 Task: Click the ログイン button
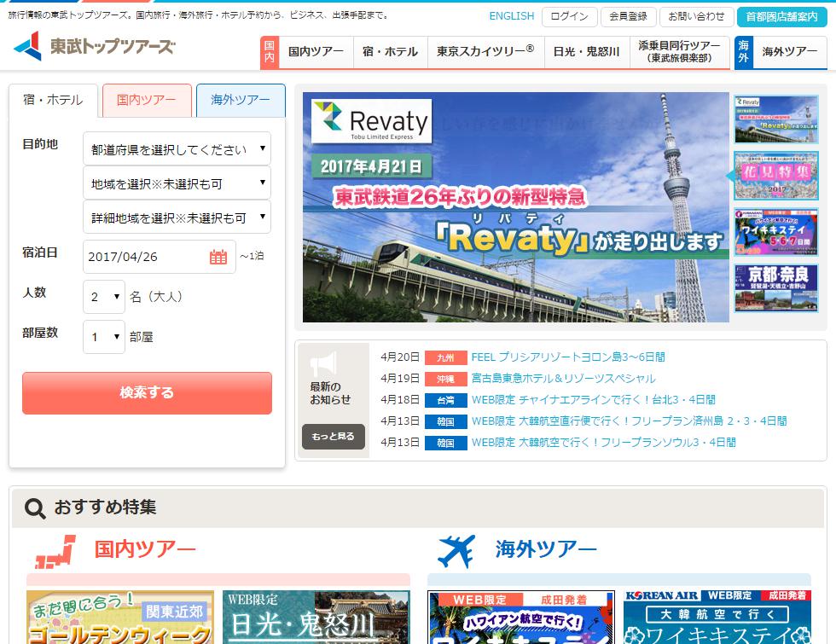point(569,16)
